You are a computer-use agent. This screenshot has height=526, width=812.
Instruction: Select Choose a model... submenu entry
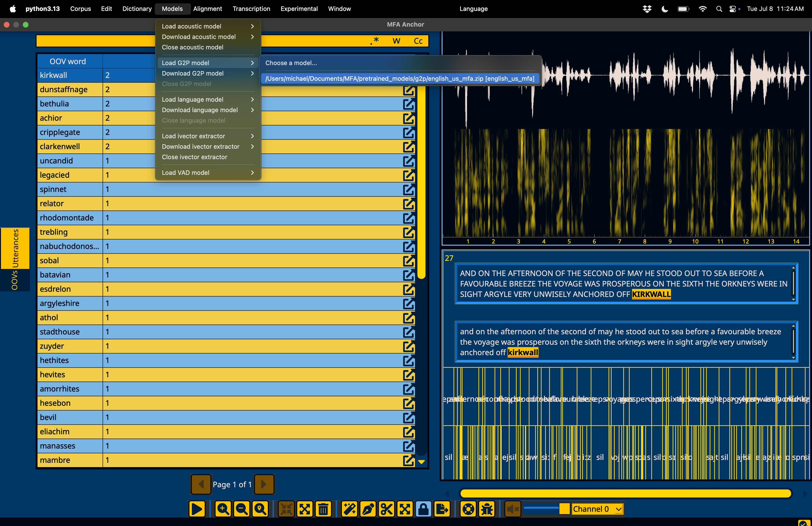[400, 63]
